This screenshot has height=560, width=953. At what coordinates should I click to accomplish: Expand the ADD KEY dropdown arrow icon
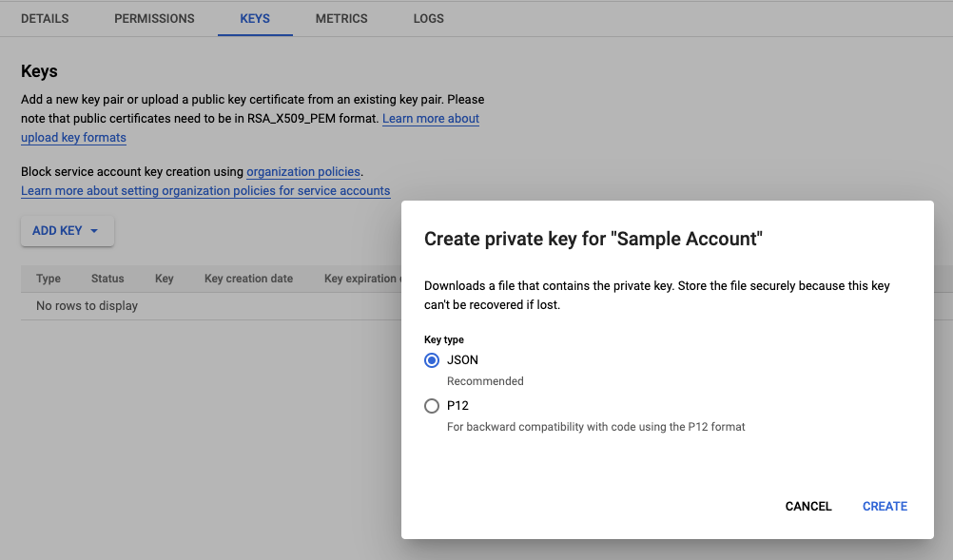coord(94,231)
